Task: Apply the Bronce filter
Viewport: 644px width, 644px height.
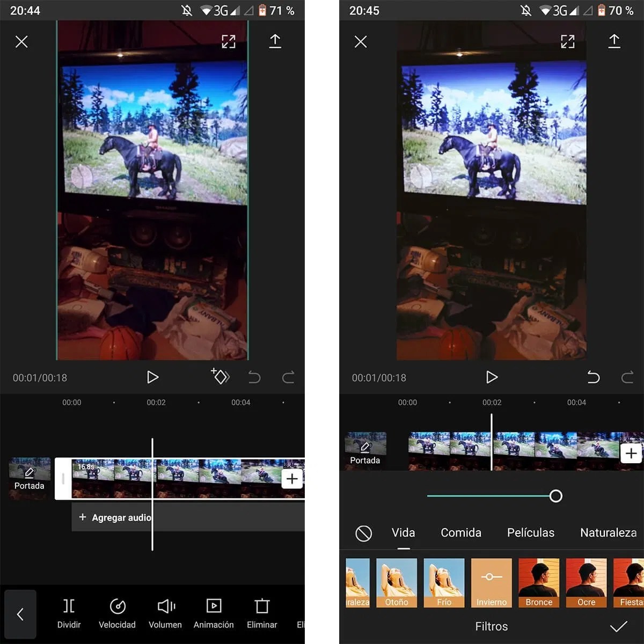Action: pyautogui.click(x=539, y=583)
